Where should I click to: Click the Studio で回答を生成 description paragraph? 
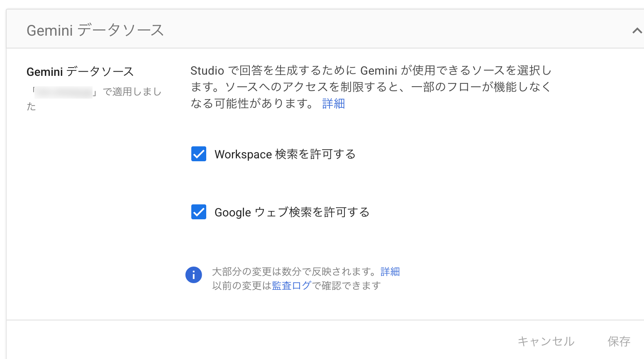371,87
